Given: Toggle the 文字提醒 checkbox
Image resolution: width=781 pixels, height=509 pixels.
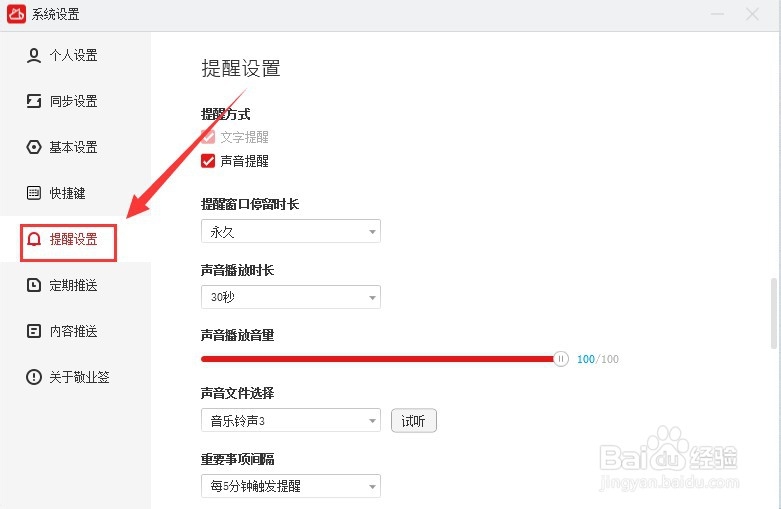Looking at the screenshot, I should point(208,137).
